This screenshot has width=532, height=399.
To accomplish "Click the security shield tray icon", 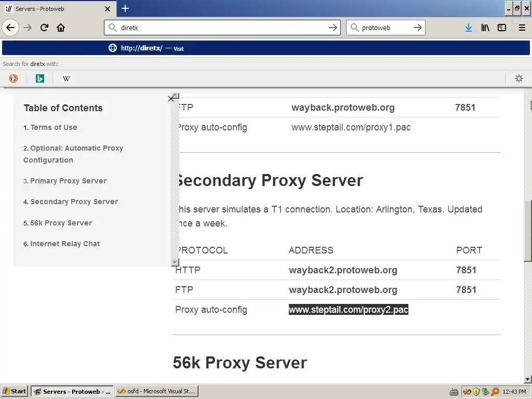I will (x=476, y=392).
